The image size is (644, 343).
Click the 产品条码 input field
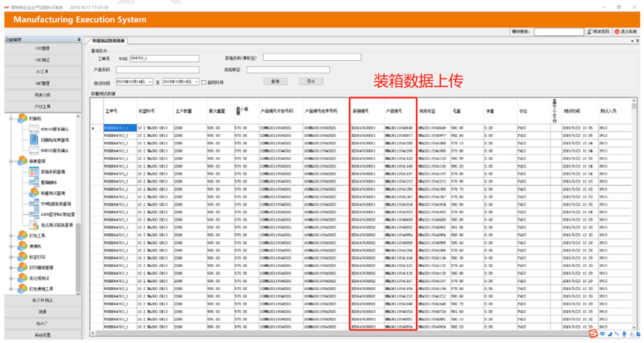(157, 70)
